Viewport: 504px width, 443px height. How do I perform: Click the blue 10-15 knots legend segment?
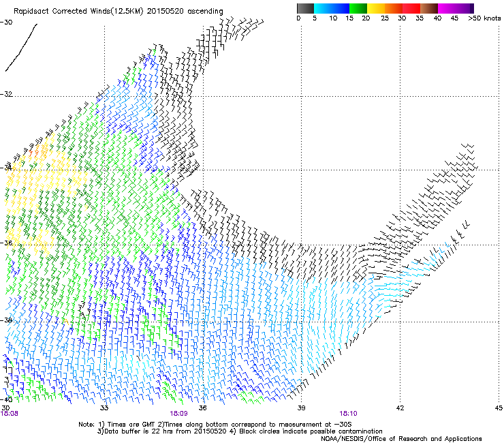pyautogui.click(x=341, y=8)
